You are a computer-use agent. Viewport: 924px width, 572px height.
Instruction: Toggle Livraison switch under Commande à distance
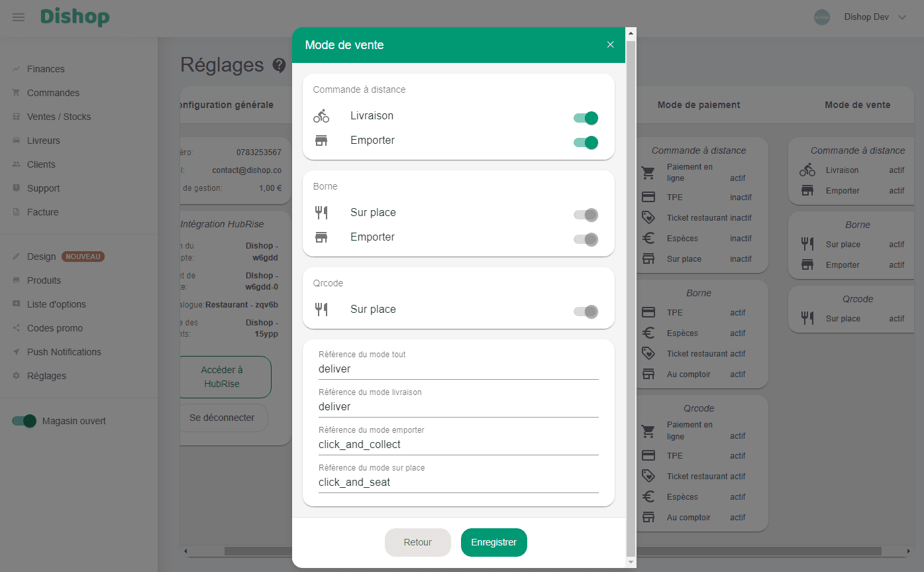[586, 118]
